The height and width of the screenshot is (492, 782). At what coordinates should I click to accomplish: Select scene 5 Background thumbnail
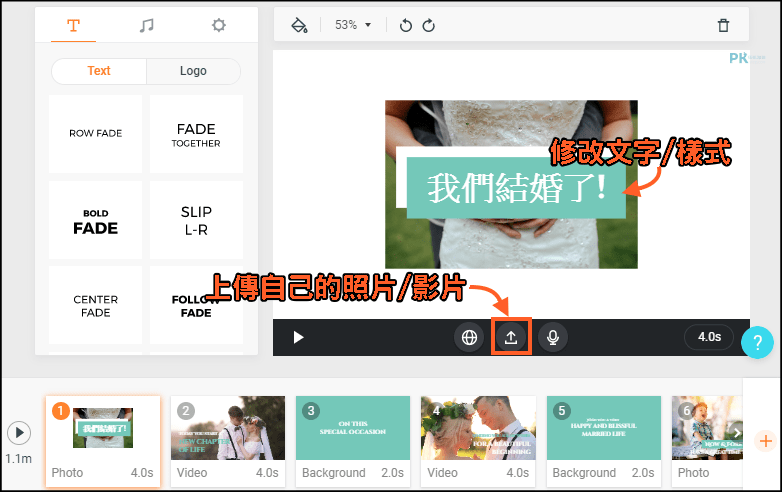[x=604, y=441]
